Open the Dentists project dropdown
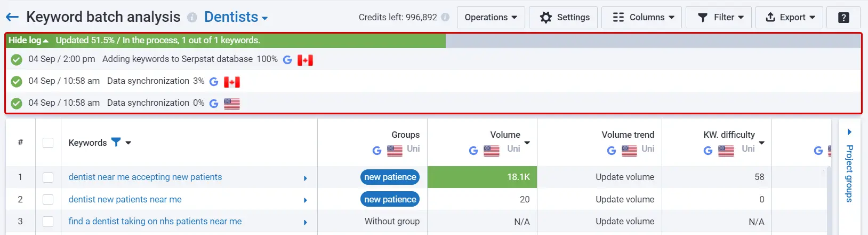 tap(236, 17)
